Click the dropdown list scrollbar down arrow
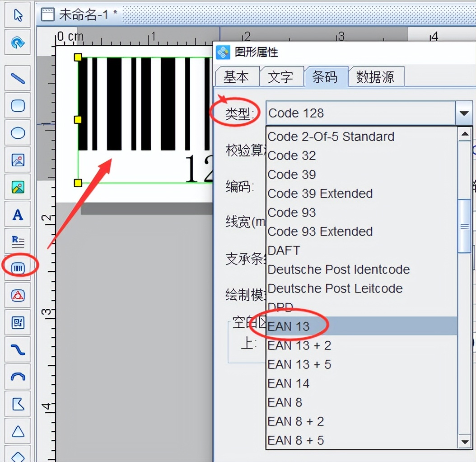The width and height of the screenshot is (476, 462). click(465, 442)
